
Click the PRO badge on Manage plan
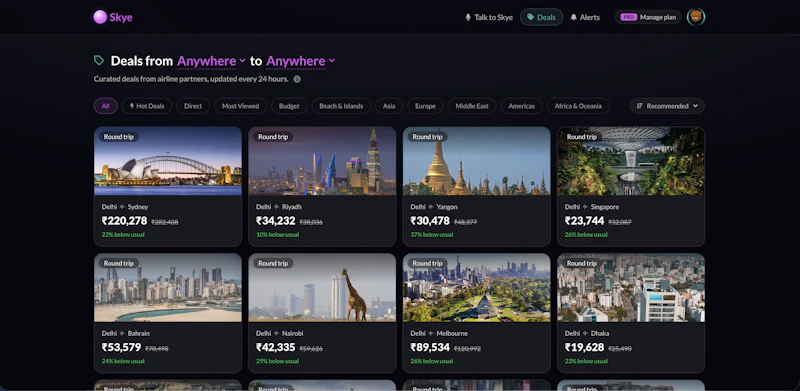point(629,17)
